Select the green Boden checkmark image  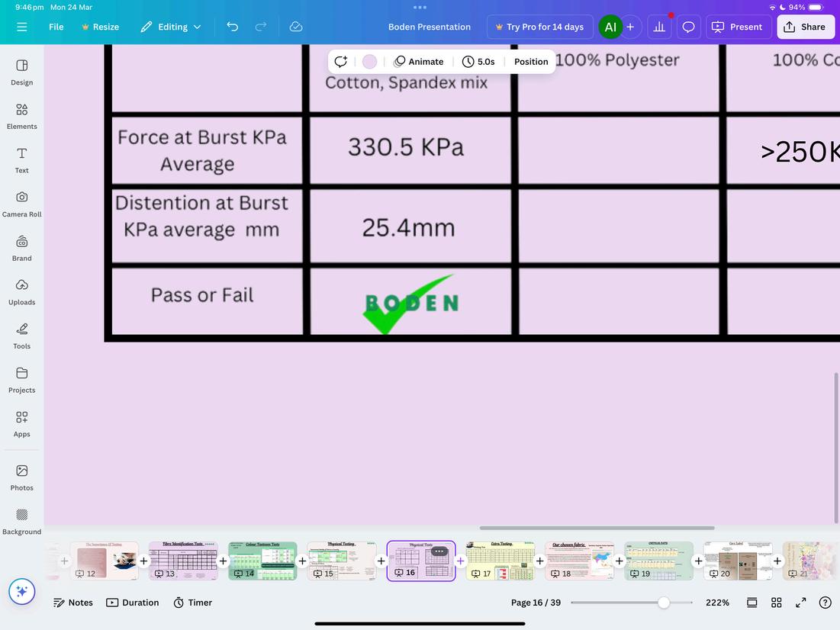[x=411, y=304]
